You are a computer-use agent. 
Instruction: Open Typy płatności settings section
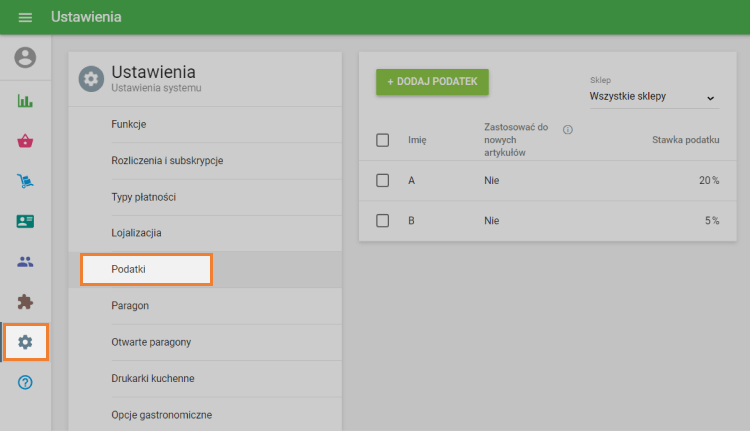pos(143,197)
